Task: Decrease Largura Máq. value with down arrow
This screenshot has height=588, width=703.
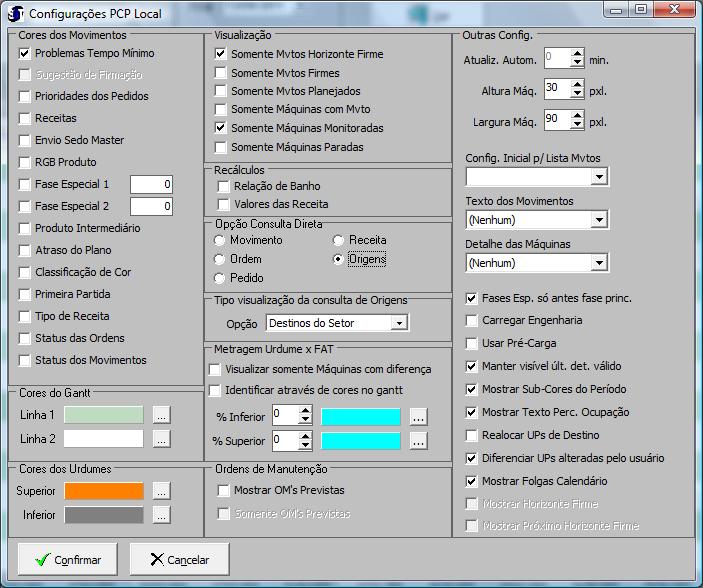Action: (x=577, y=126)
